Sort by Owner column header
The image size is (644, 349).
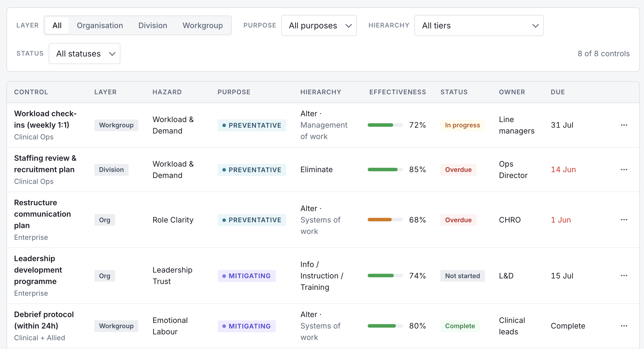tap(512, 92)
